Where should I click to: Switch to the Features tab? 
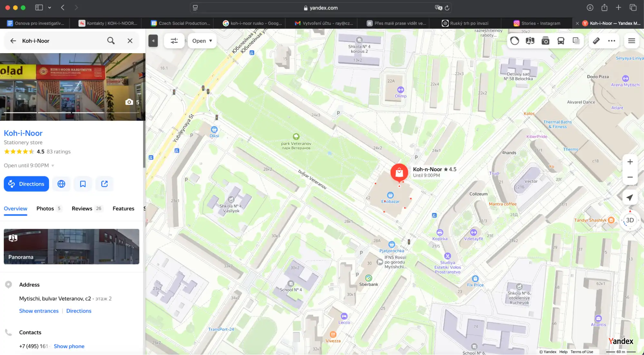[123, 209]
